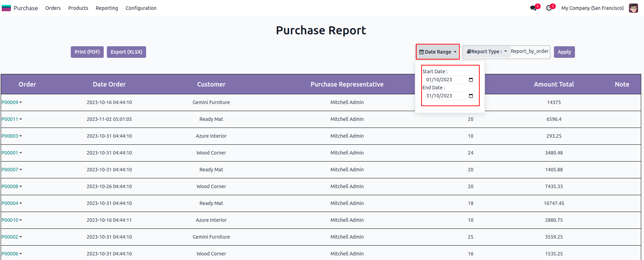644x260 pixels.
Task: Open the Report Type dropdown
Action: coord(487,52)
